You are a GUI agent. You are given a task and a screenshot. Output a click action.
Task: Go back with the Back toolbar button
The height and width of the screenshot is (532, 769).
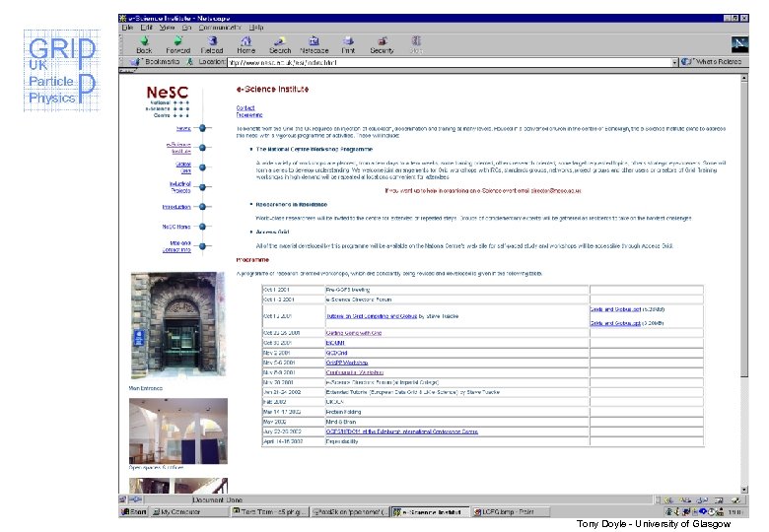point(144,44)
